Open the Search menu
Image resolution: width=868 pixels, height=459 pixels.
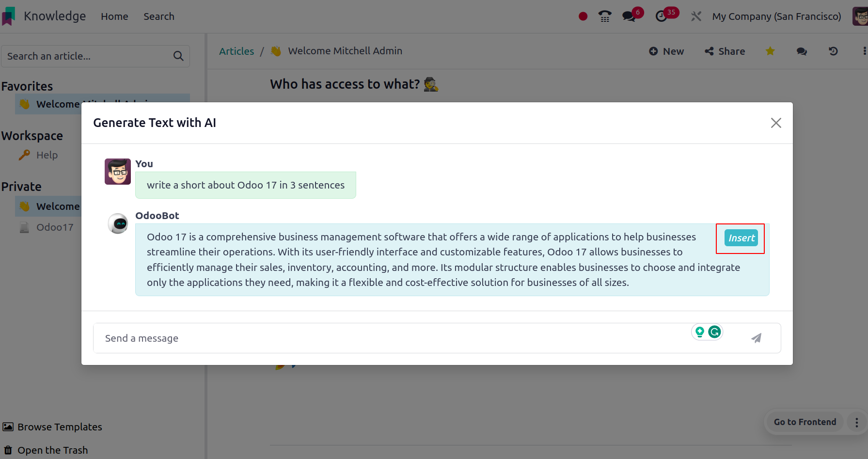[159, 16]
